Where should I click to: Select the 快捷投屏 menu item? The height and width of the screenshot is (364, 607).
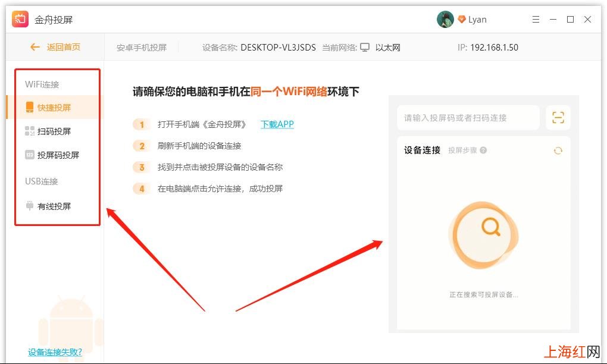click(54, 107)
